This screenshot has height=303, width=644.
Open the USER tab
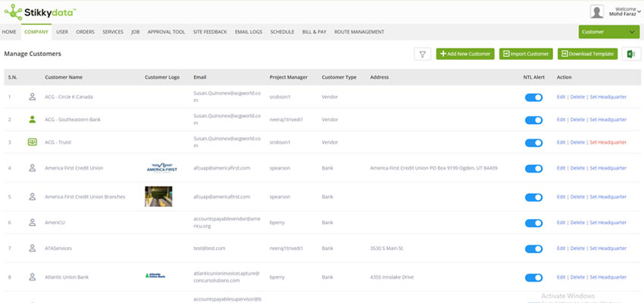62,32
